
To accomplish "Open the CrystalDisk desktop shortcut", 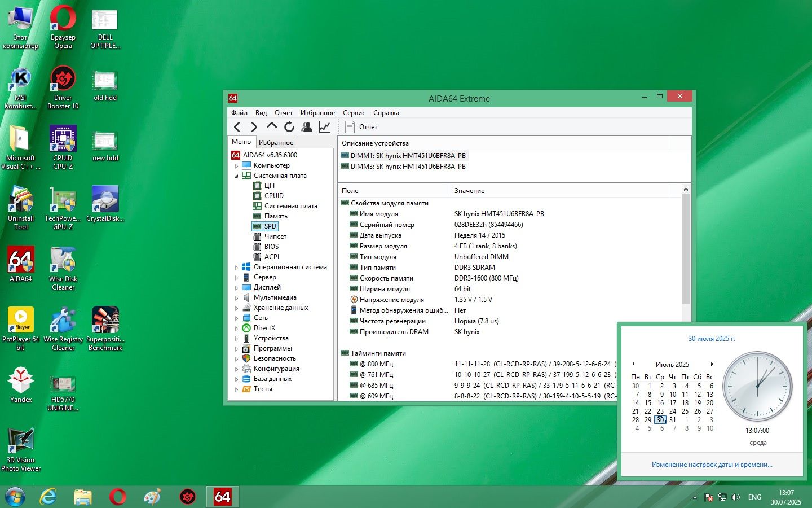I will click(105, 204).
